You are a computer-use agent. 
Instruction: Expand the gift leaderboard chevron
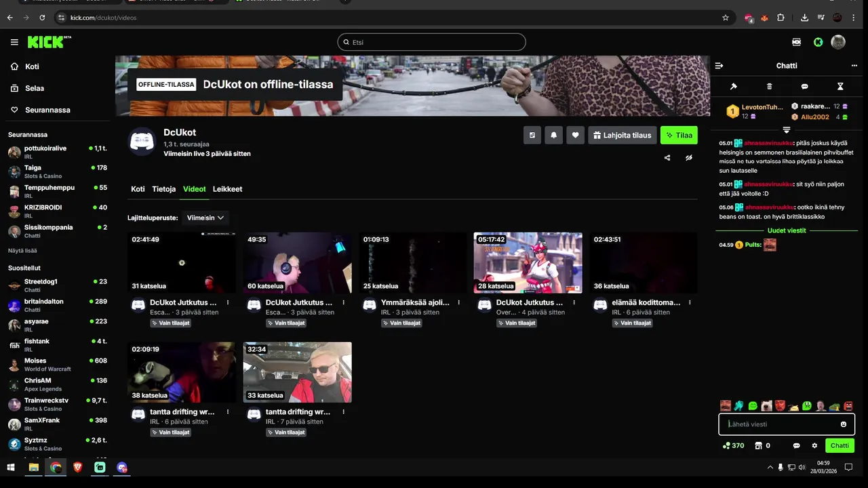point(787,129)
